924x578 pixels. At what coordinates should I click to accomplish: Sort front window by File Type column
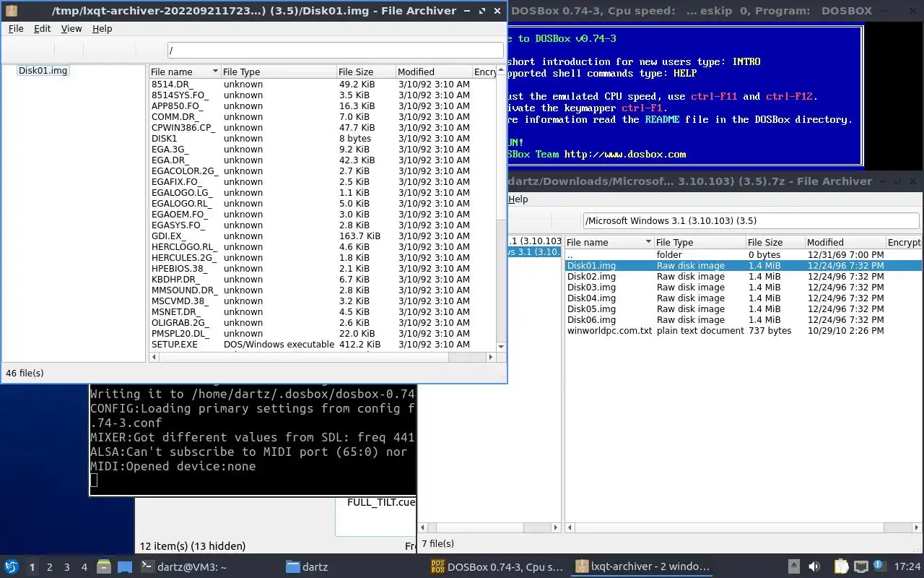pyautogui.click(x=278, y=72)
